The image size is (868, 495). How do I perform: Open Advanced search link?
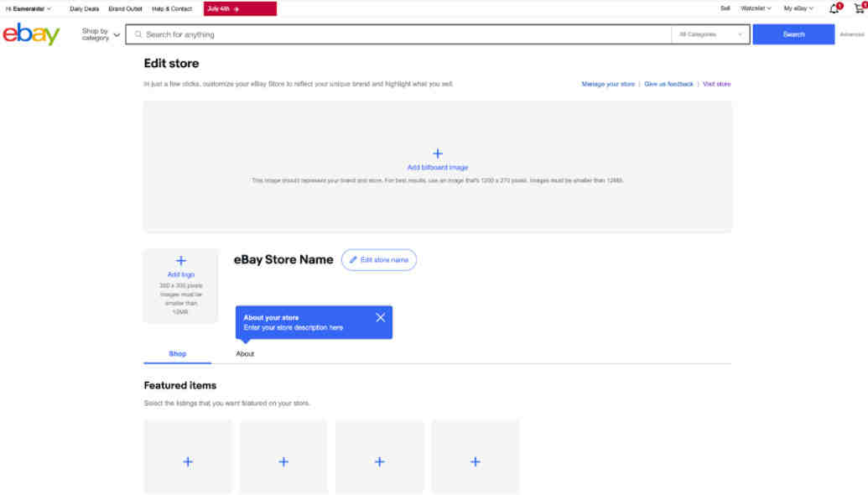(x=851, y=34)
